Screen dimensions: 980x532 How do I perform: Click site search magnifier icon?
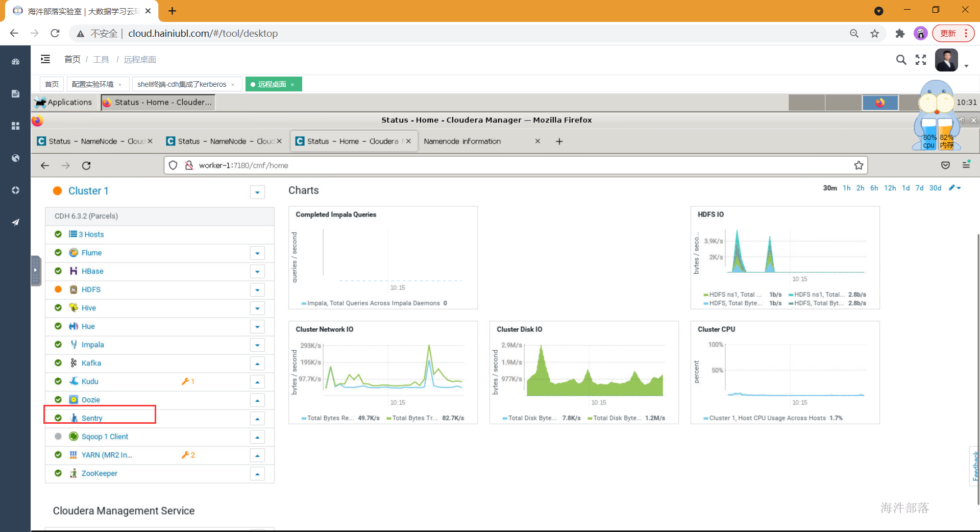coord(901,60)
